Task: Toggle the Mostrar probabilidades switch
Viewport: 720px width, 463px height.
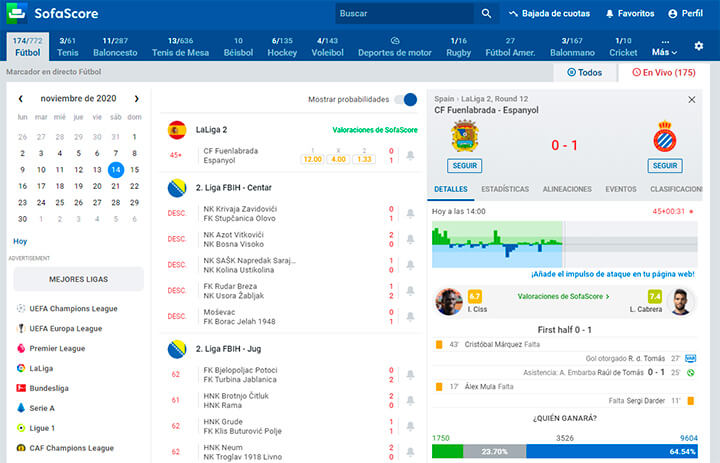Action: click(406, 99)
